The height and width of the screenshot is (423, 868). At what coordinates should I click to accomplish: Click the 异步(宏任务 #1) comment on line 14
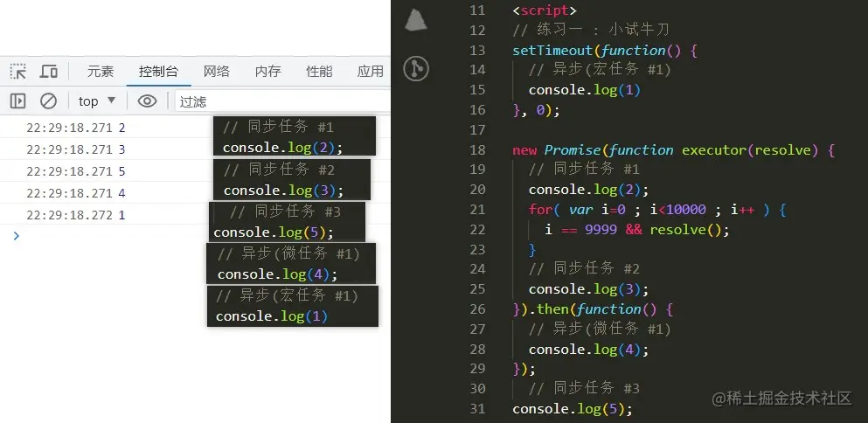coord(600,70)
